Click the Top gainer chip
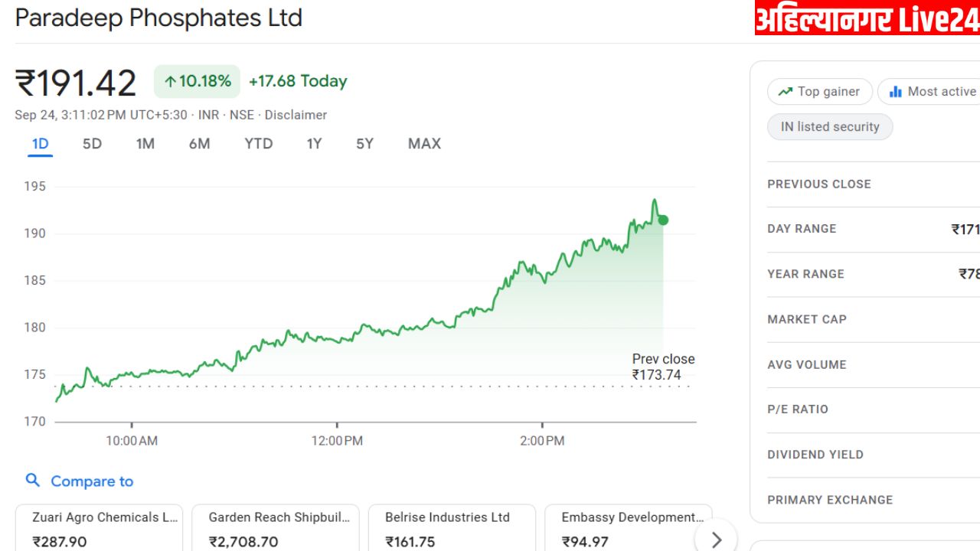The image size is (980, 551). tap(820, 92)
